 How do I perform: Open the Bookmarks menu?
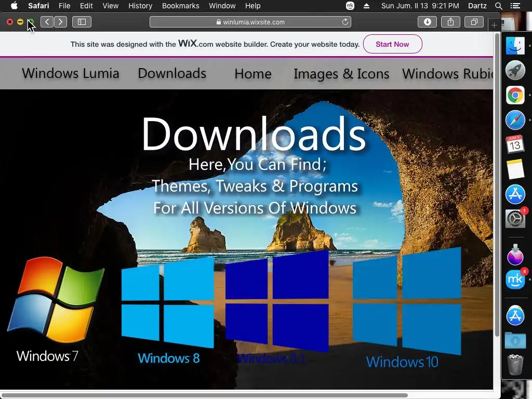[x=180, y=6]
